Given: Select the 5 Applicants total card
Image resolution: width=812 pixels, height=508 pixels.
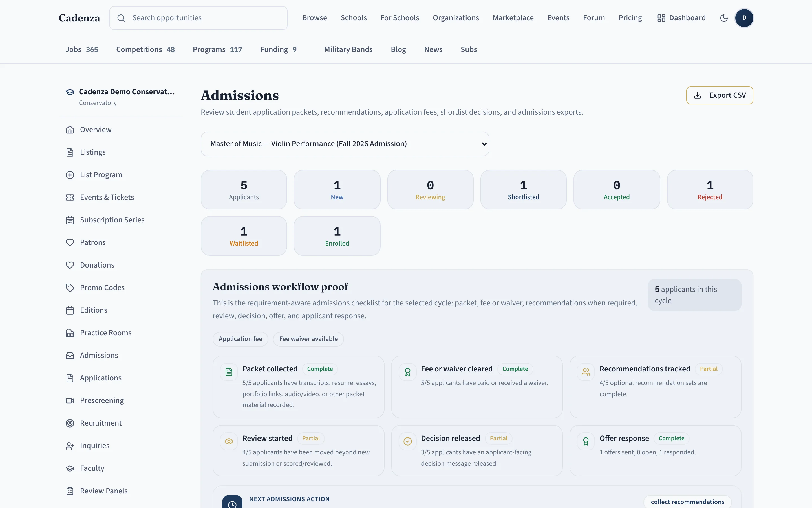Looking at the screenshot, I should point(244,189).
